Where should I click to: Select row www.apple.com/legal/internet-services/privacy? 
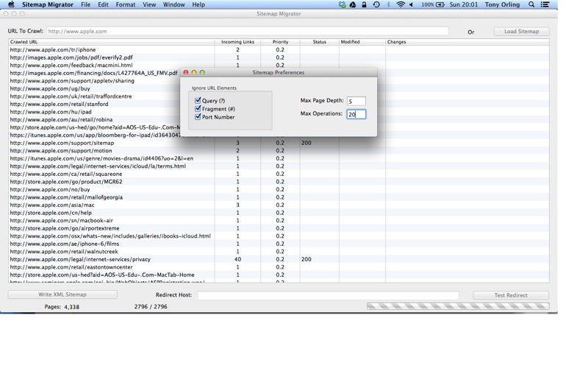(x=279, y=259)
